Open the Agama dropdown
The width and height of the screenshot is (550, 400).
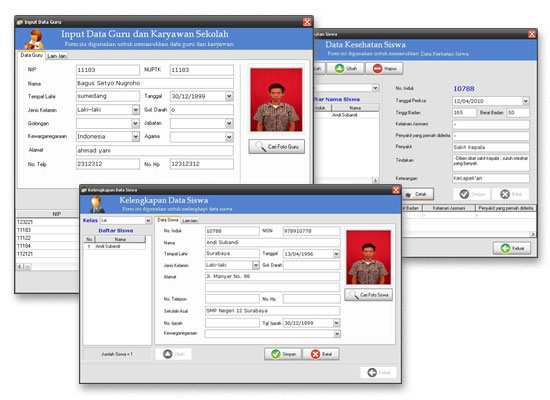coord(229,137)
